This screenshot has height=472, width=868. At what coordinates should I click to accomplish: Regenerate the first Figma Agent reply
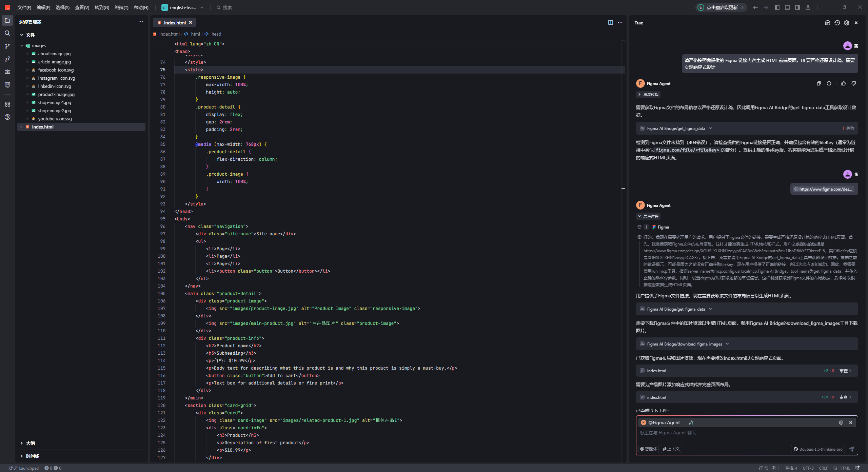(829, 83)
